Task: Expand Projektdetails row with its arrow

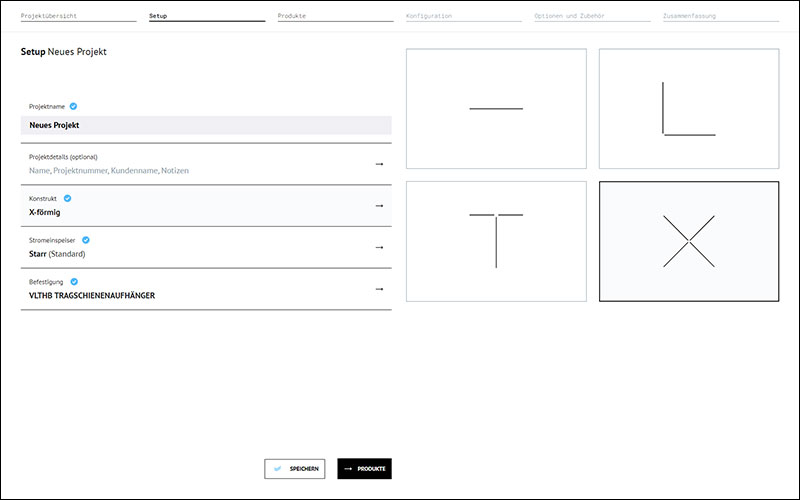Action: (379, 164)
